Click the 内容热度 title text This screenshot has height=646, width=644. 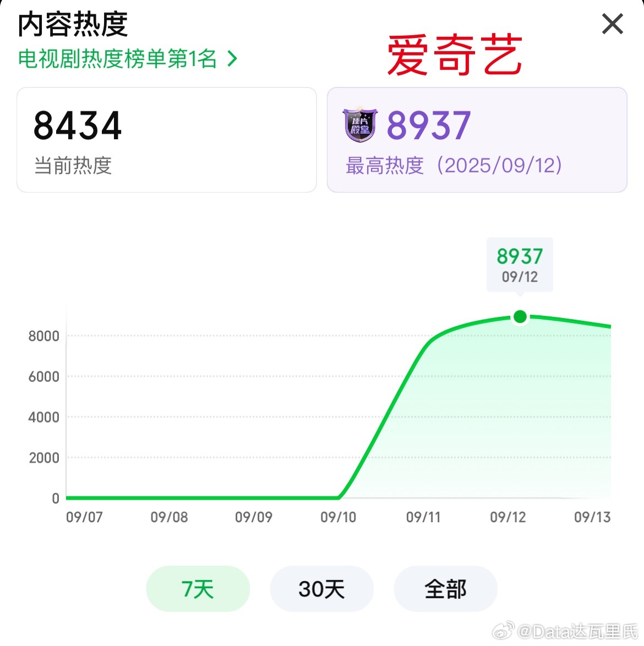(x=73, y=24)
